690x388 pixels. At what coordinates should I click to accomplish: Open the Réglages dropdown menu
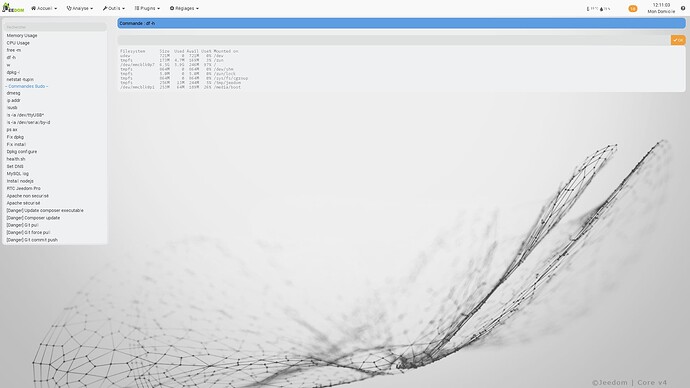click(184, 8)
